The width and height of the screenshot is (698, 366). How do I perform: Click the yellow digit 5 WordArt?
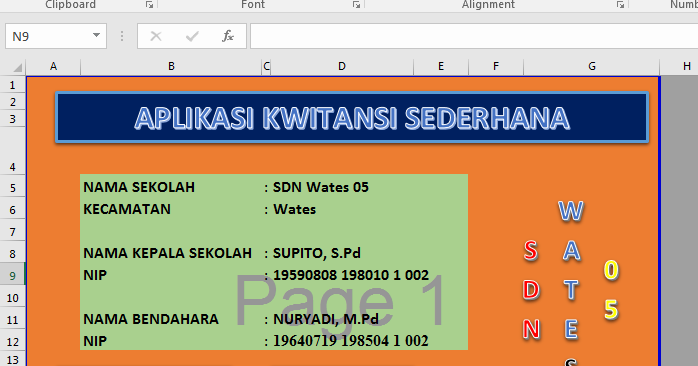point(612,309)
